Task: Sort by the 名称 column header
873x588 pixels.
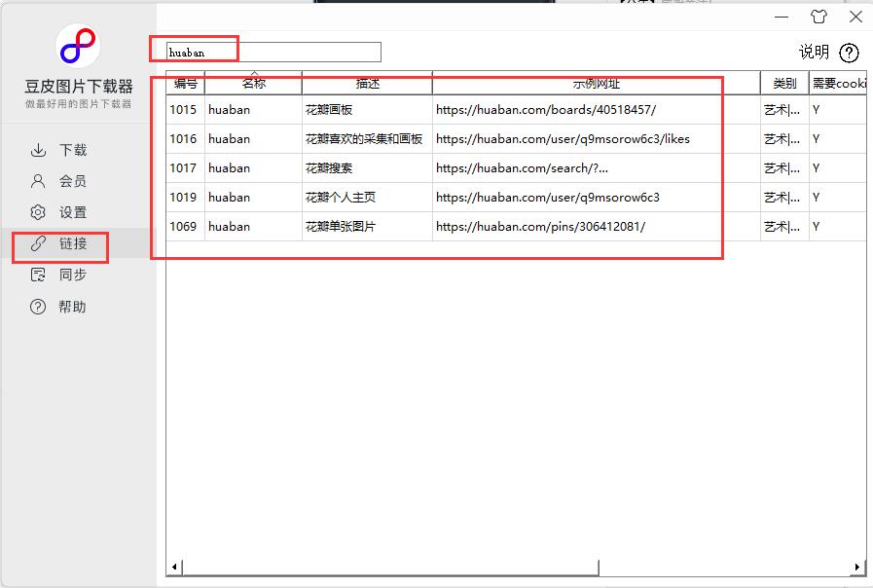Action: (254, 83)
